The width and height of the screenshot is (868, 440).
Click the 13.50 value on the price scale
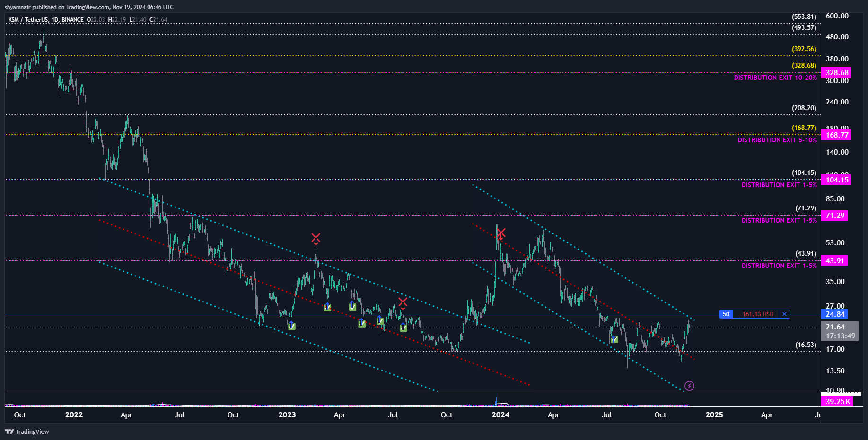pyautogui.click(x=835, y=371)
